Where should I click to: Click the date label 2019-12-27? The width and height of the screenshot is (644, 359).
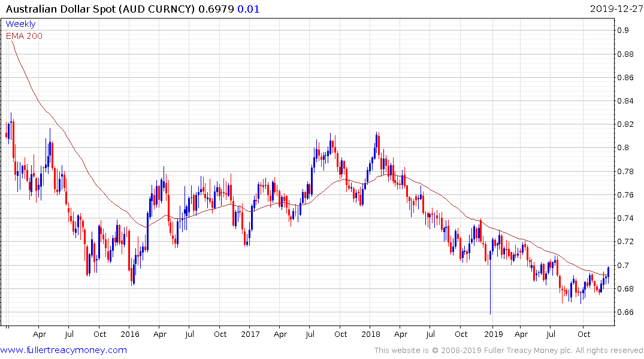point(616,8)
